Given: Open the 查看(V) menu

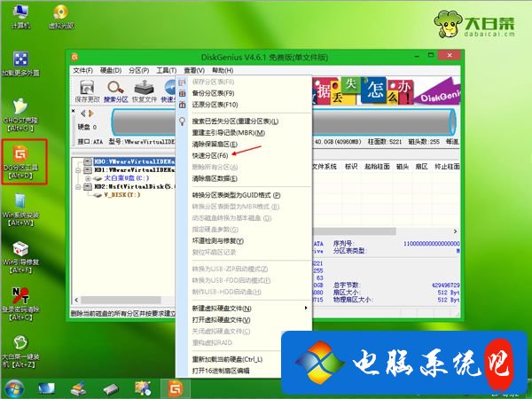Looking at the screenshot, I should coord(194,71).
